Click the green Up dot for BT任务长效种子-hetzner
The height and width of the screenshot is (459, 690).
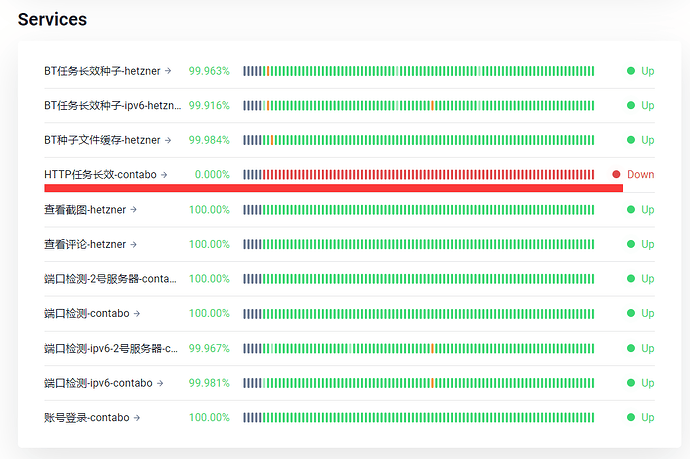[x=631, y=71]
